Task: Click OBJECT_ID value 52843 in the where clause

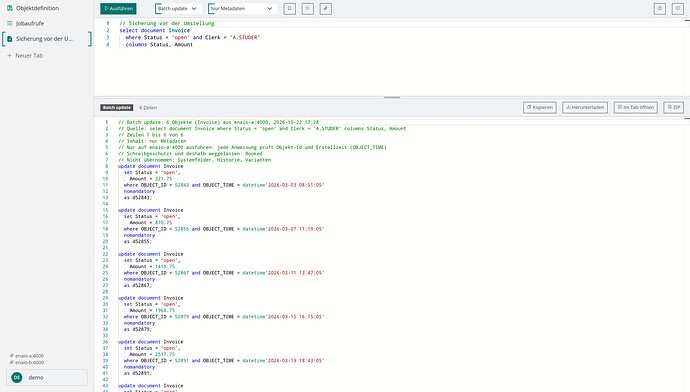Action: [x=182, y=185]
